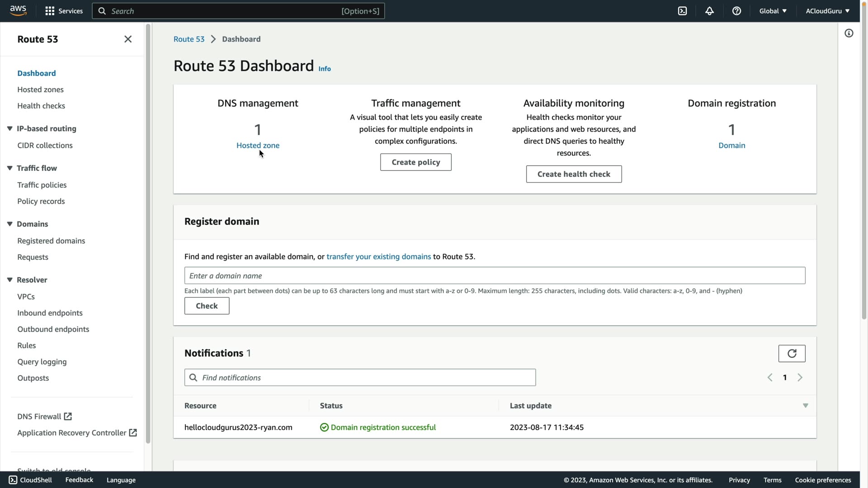Viewport: 868px width, 488px height.
Task: Click the Hosted zone link
Action: [258, 145]
